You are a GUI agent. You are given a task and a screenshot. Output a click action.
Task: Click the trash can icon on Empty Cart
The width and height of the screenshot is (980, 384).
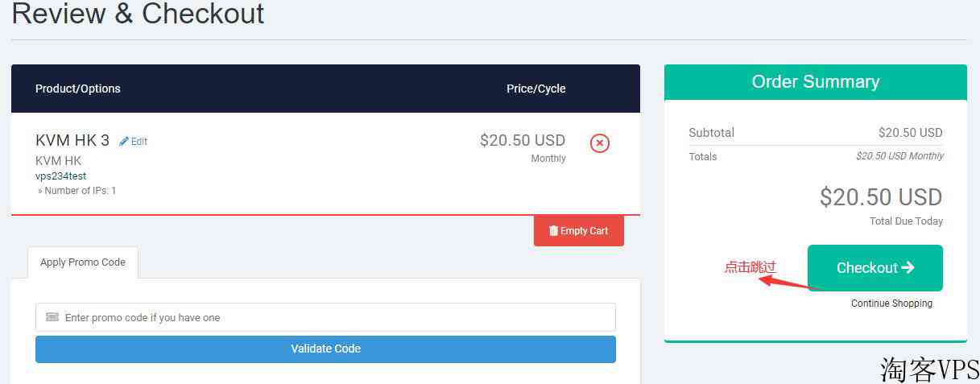point(553,230)
